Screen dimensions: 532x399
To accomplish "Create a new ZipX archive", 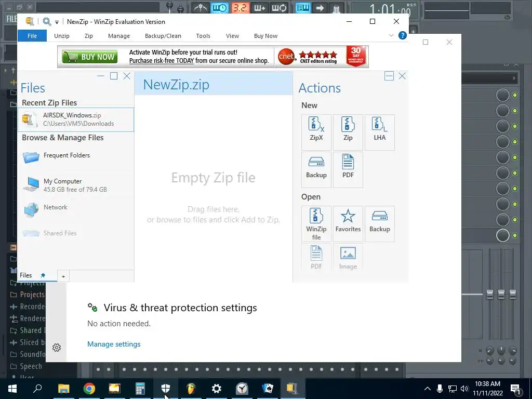I will coord(316,132).
